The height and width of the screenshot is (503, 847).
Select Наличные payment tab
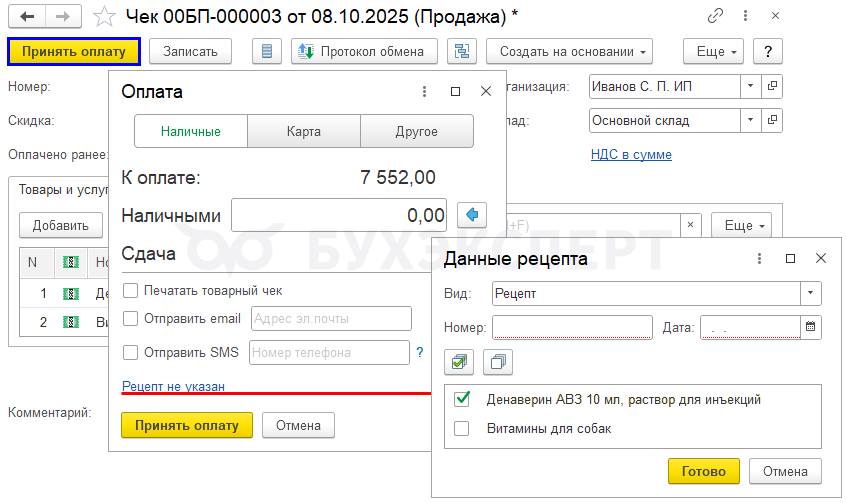(x=191, y=131)
